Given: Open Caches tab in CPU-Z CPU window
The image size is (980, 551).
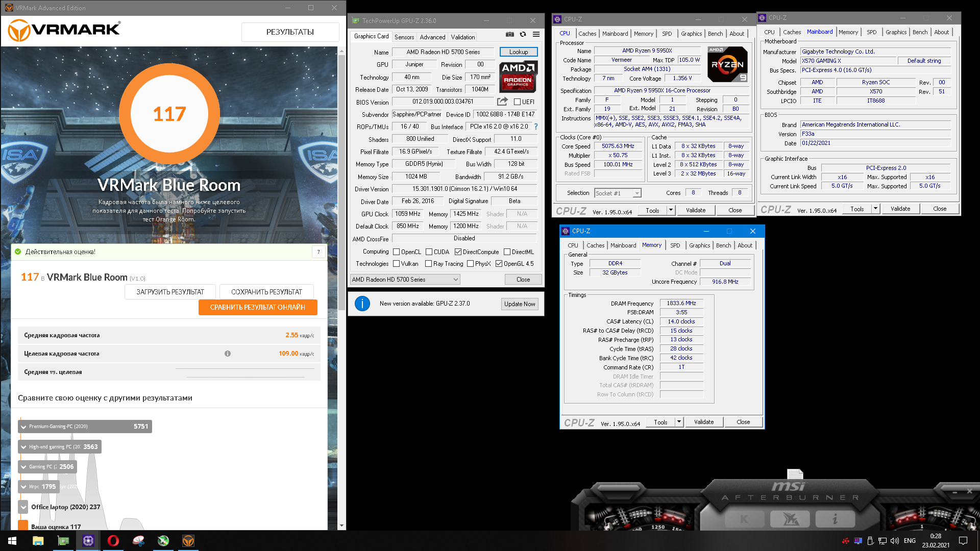Looking at the screenshot, I should [x=587, y=34].
